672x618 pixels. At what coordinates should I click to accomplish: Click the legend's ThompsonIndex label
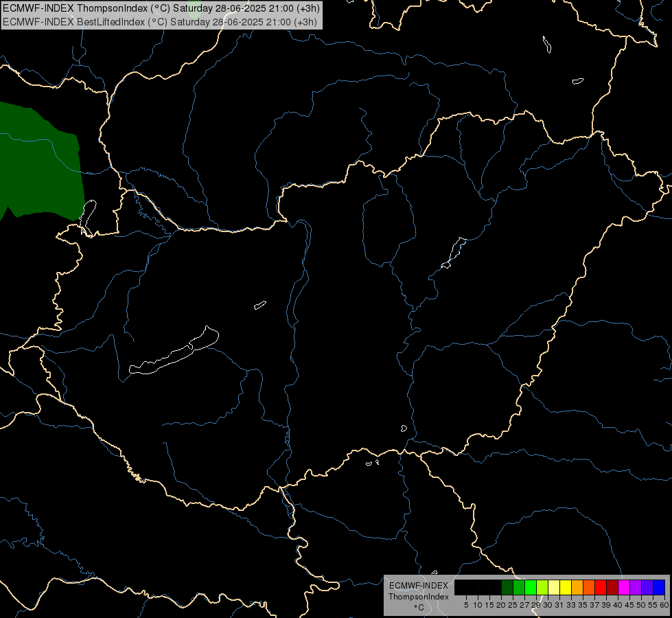419,597
